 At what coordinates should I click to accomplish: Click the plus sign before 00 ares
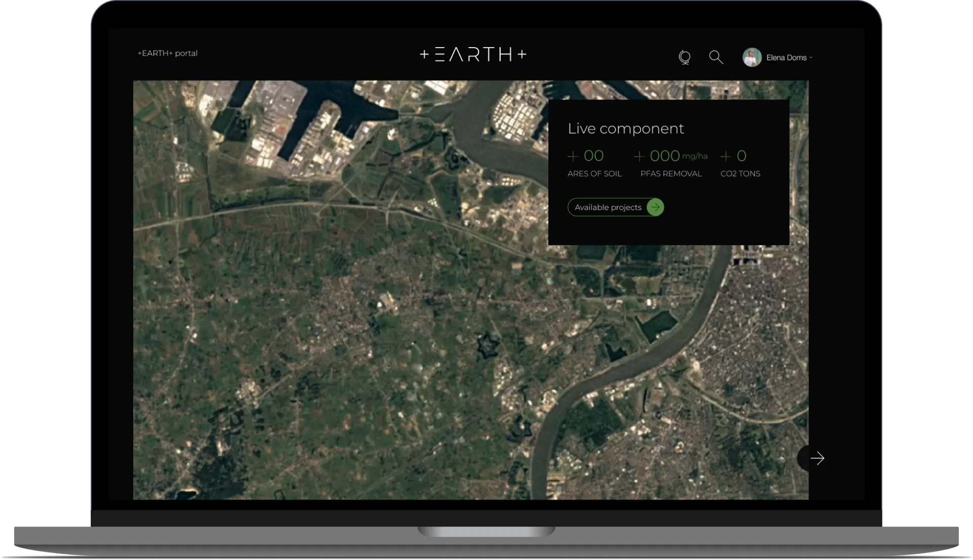tap(573, 156)
